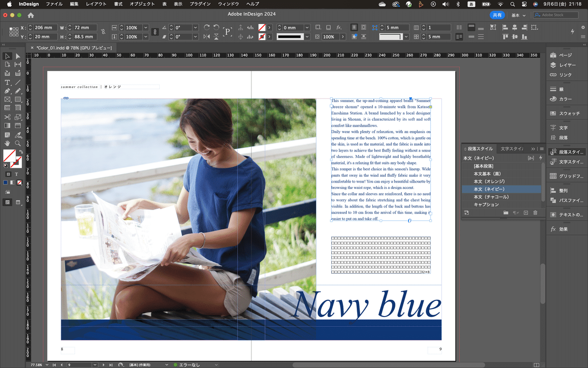Click the Adobe Stock search field
The image size is (588, 368).
[x=556, y=15]
